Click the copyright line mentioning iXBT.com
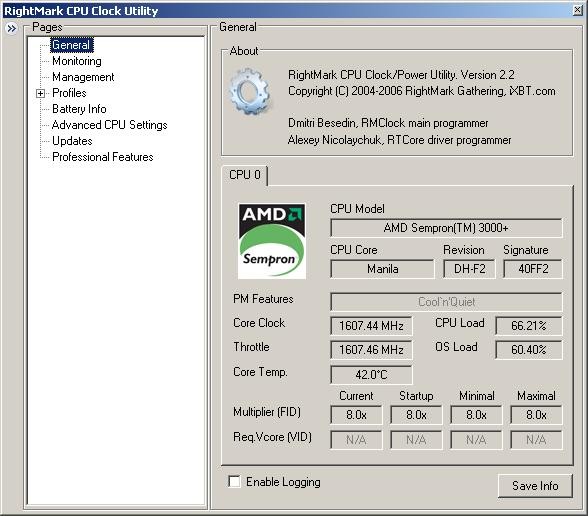Image resolution: width=588 pixels, height=516 pixels. [x=422, y=91]
